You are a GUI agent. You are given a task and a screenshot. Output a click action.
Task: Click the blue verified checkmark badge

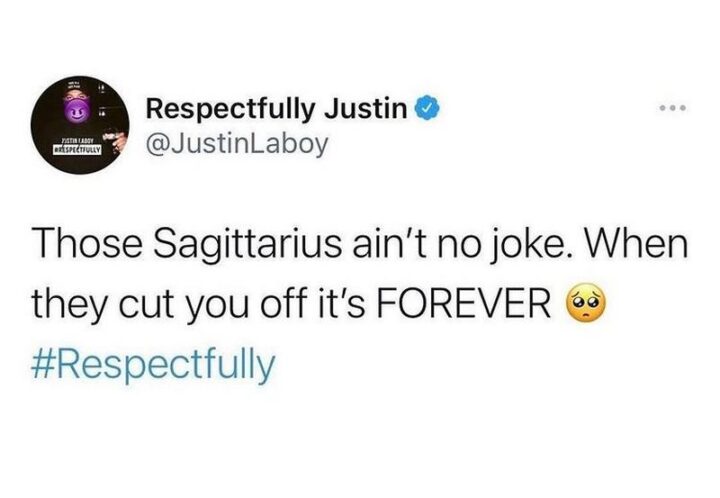point(428,109)
